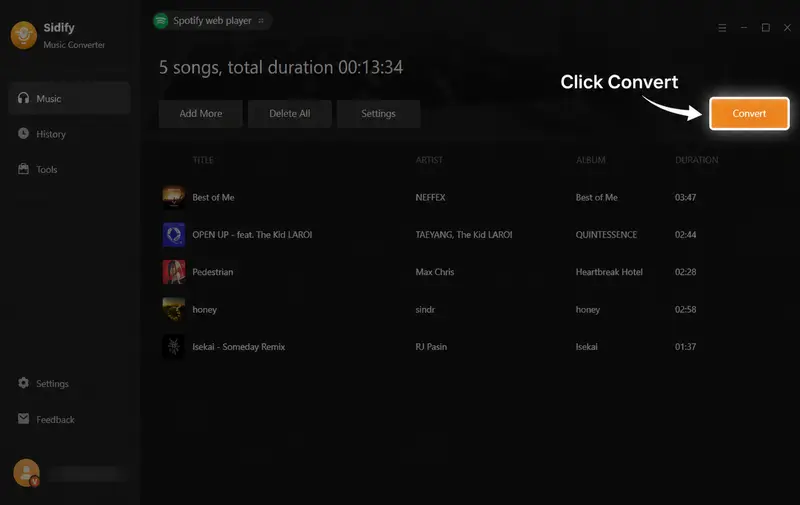
Task: Close the Sidify window
Action: coord(787,28)
